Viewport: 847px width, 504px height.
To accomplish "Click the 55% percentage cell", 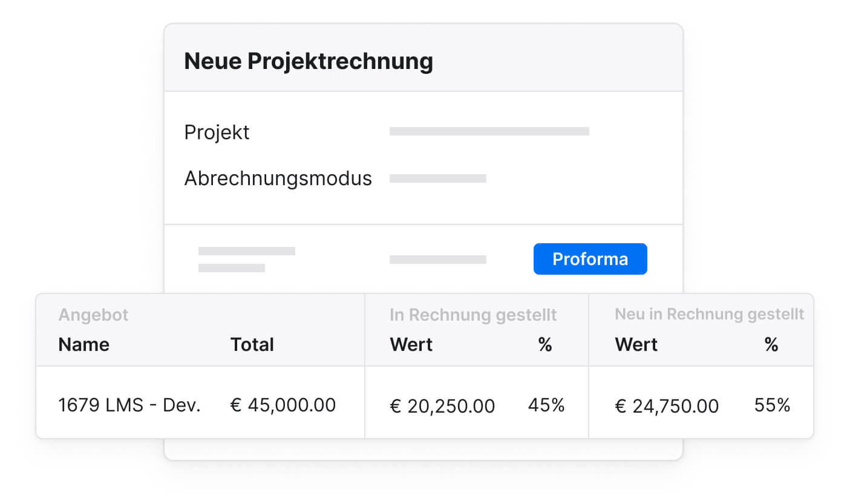I will coord(772,405).
